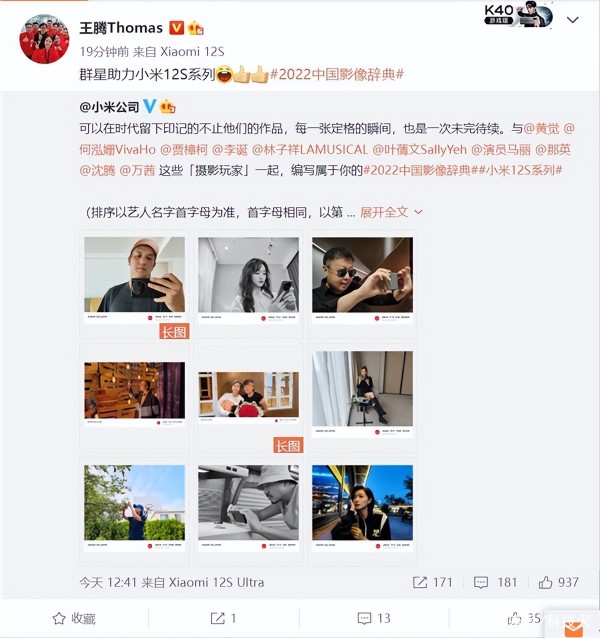Open the bottom comments button showing 13
Viewport: 600px width, 638px height.
pyautogui.click(x=374, y=618)
